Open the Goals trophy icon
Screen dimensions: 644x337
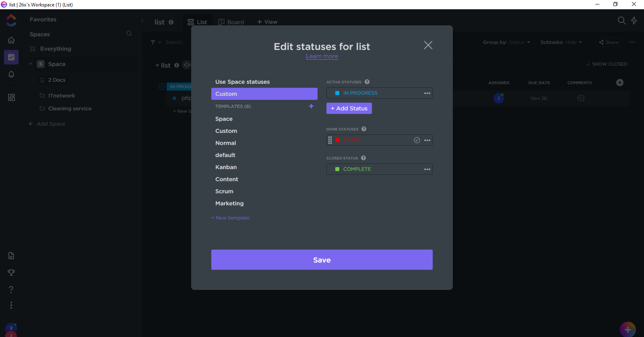point(11,273)
